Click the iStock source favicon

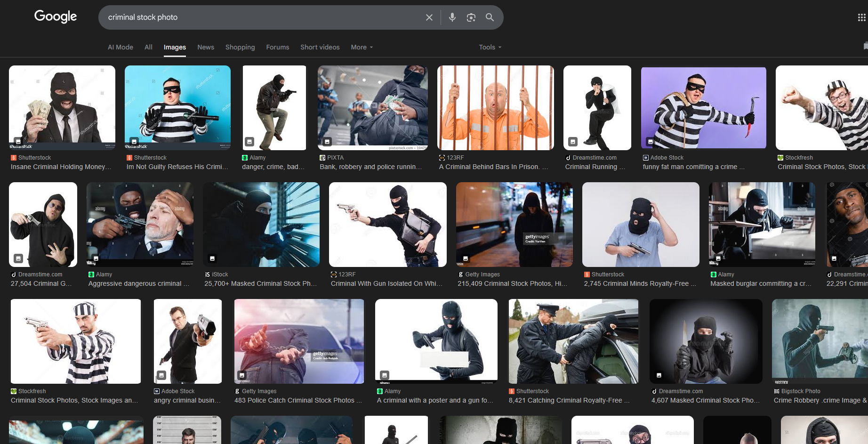point(208,274)
